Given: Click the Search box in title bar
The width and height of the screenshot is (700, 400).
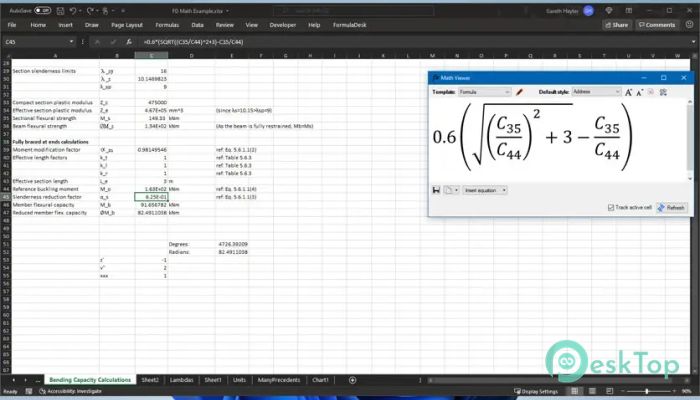Looking at the screenshot, I should [x=353, y=11].
